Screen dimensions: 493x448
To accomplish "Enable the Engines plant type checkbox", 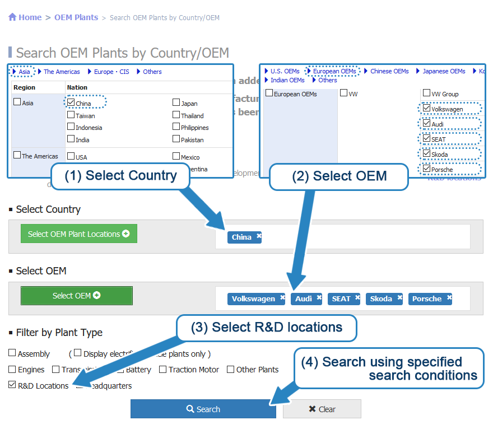I will pyautogui.click(x=12, y=369).
